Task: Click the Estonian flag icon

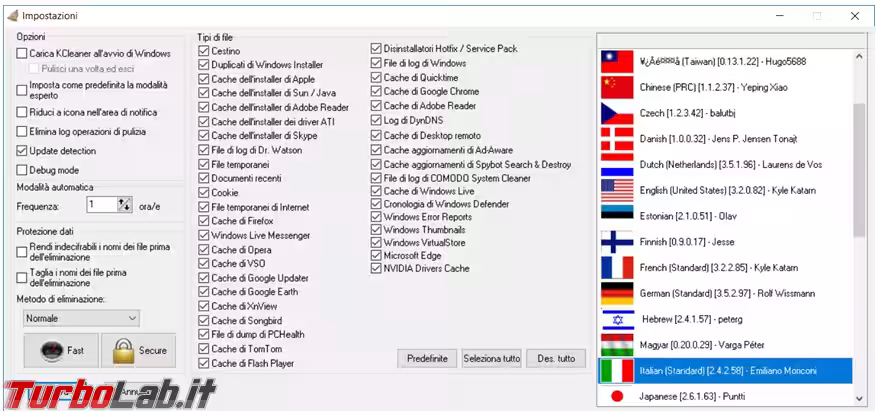Action: tap(617, 216)
